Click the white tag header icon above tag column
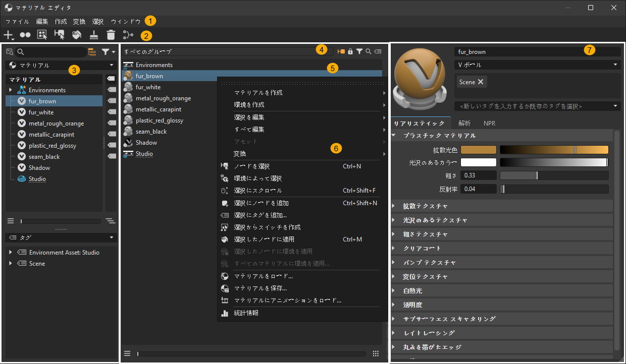The height and width of the screenshot is (364, 626). pos(111,79)
